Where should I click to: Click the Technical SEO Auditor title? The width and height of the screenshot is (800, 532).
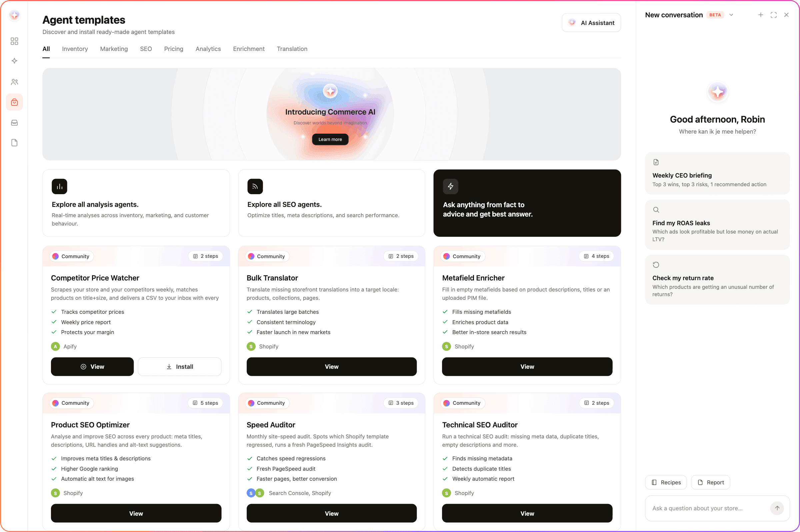point(479,425)
